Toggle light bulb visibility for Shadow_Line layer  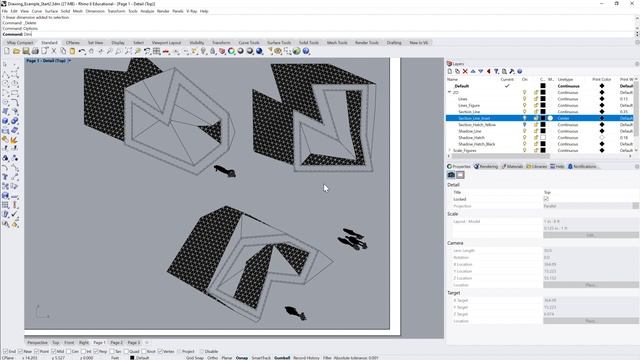pyautogui.click(x=524, y=131)
